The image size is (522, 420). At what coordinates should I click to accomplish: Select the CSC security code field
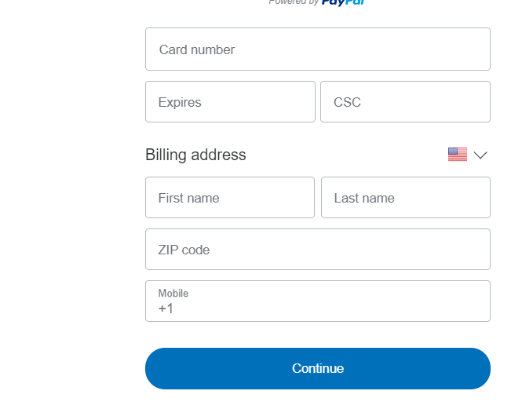point(405,102)
